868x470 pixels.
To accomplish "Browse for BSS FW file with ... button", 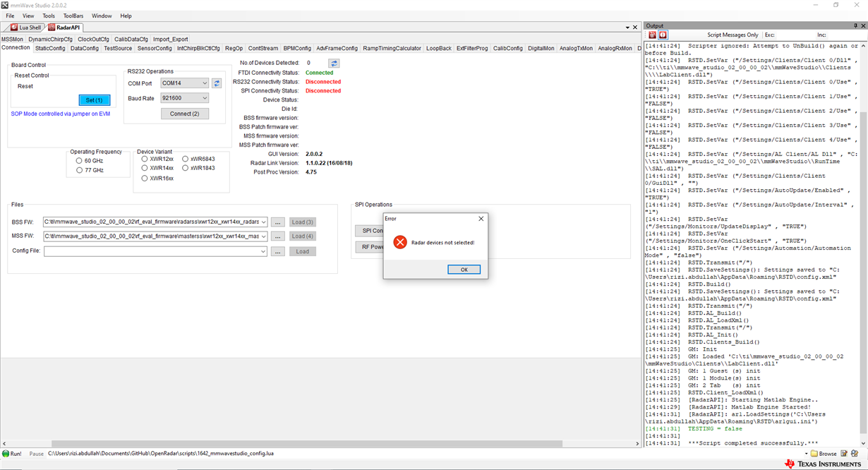I will tap(278, 222).
